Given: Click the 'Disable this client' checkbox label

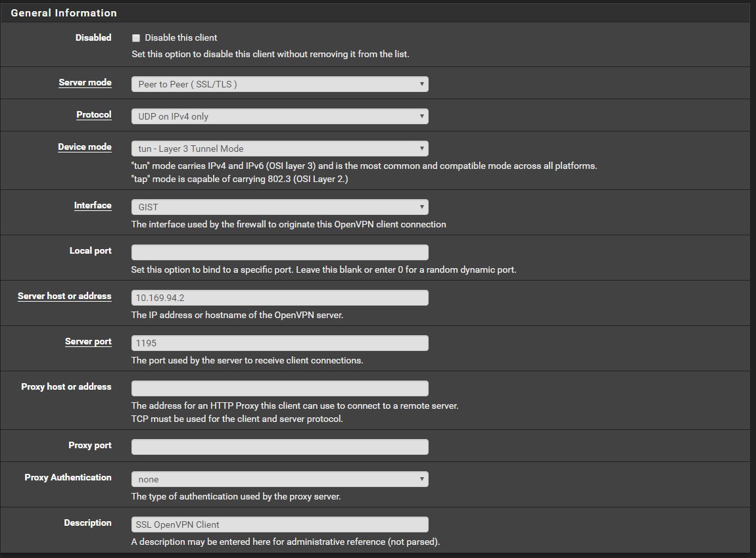Looking at the screenshot, I should coord(181,37).
